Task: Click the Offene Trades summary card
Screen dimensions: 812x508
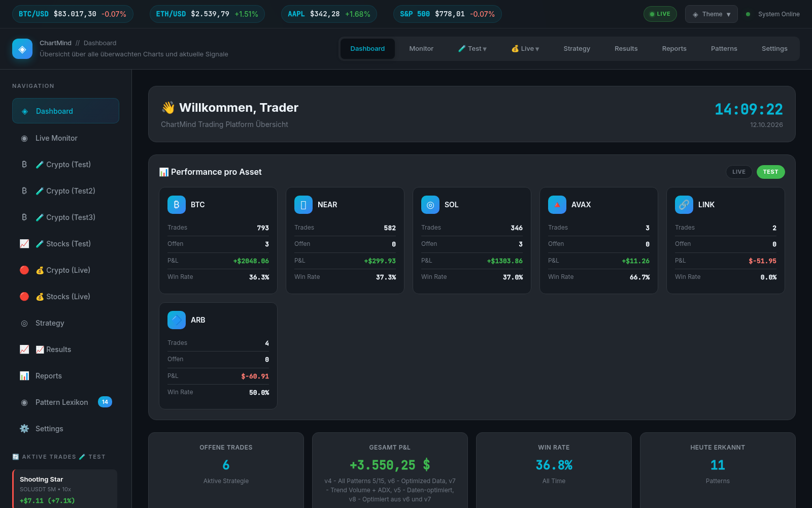Action: tap(226, 470)
